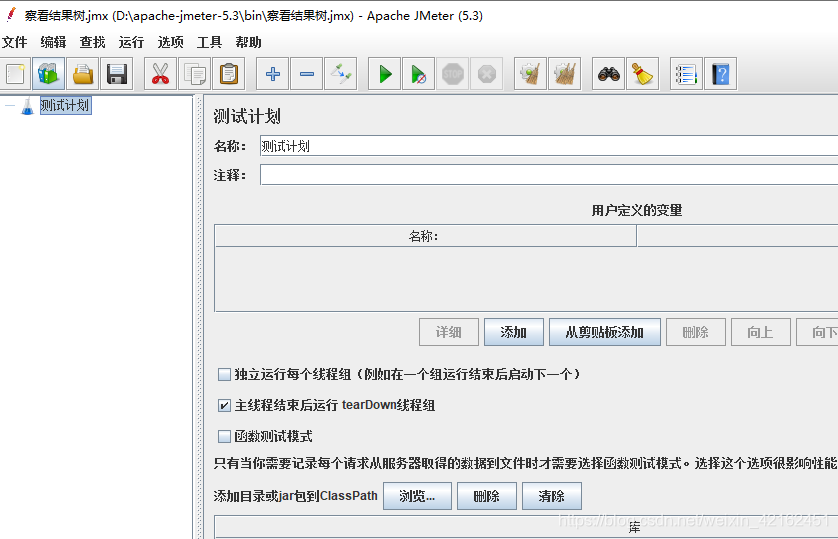838x539 pixels.
Task: Click the 添加 variable button
Action: tap(514, 332)
